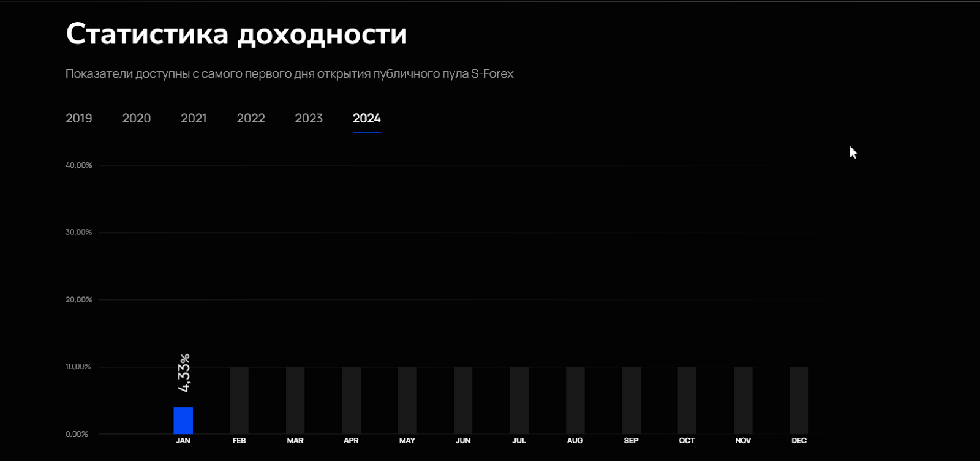This screenshot has height=461, width=980.
Task: Click the OCT month label
Action: [x=687, y=441]
